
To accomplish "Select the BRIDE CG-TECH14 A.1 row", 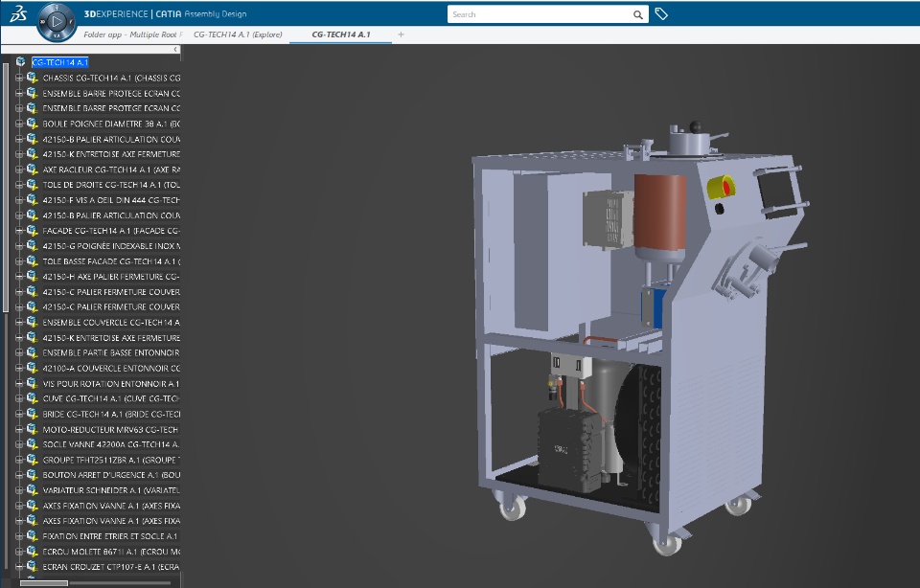I will pyautogui.click(x=111, y=414).
